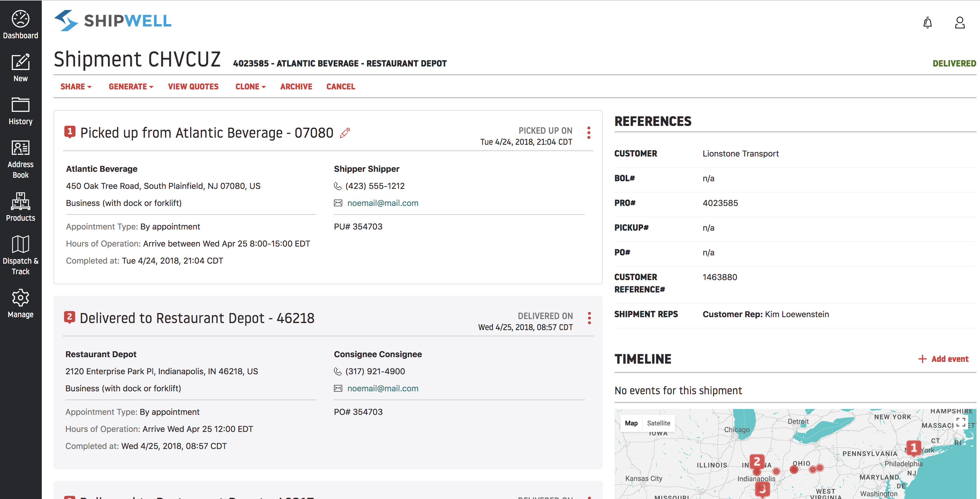Click Cancel shipment action

coord(340,87)
